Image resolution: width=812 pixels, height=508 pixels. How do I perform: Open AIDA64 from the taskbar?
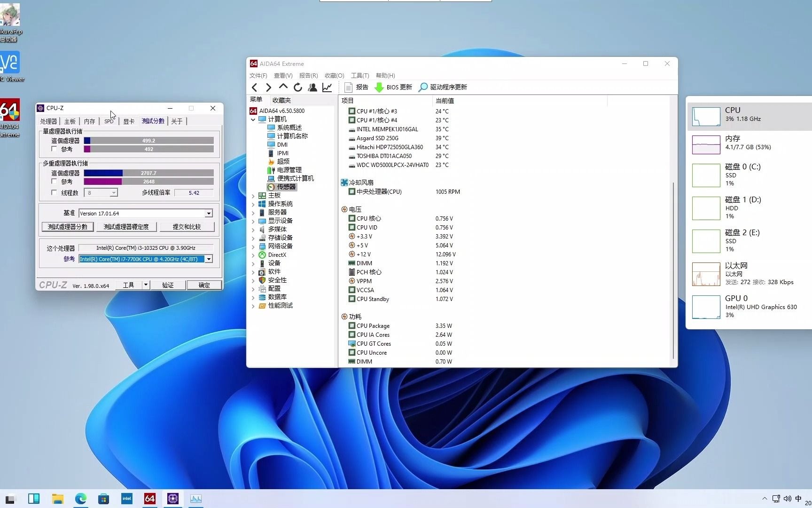point(150,499)
